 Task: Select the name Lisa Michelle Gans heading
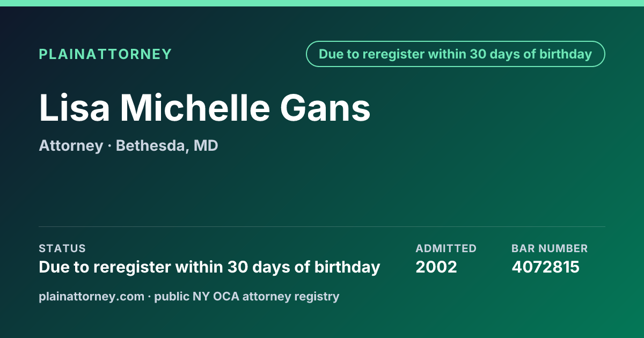pyautogui.click(x=205, y=108)
